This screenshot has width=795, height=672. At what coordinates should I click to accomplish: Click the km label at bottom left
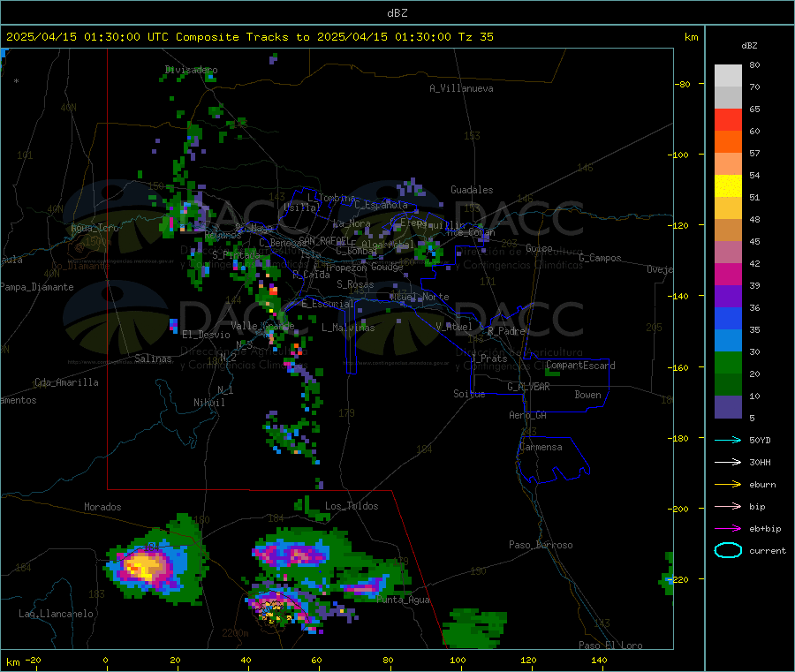13,662
